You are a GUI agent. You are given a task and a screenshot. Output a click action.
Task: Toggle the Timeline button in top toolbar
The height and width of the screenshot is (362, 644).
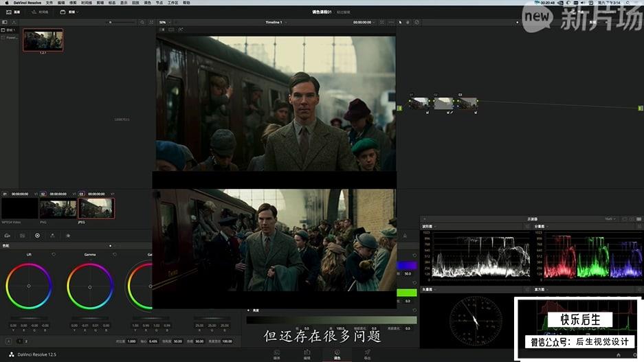point(40,12)
